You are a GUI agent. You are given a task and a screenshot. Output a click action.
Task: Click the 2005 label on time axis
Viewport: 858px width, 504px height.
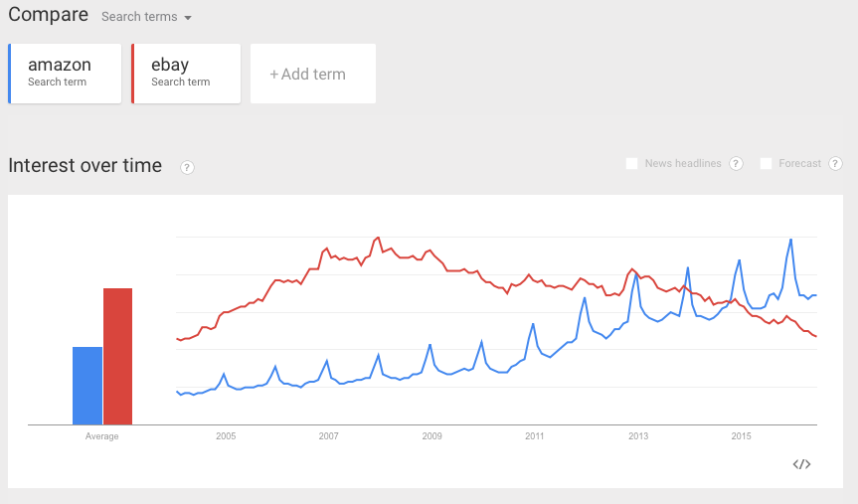(226, 436)
